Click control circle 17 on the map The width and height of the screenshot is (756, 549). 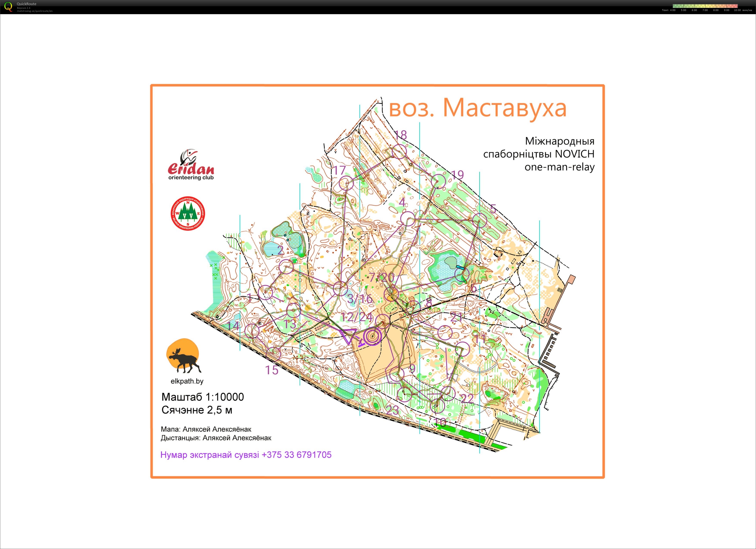pyautogui.click(x=346, y=183)
